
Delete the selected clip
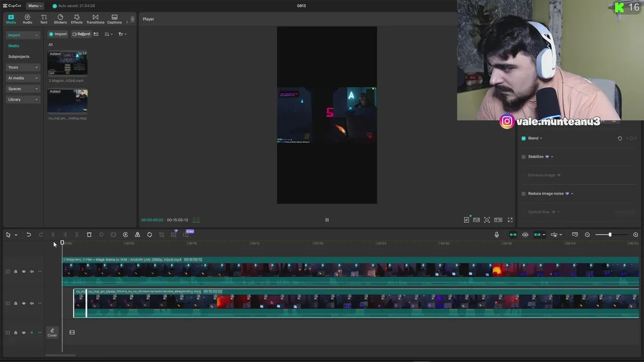(x=89, y=235)
